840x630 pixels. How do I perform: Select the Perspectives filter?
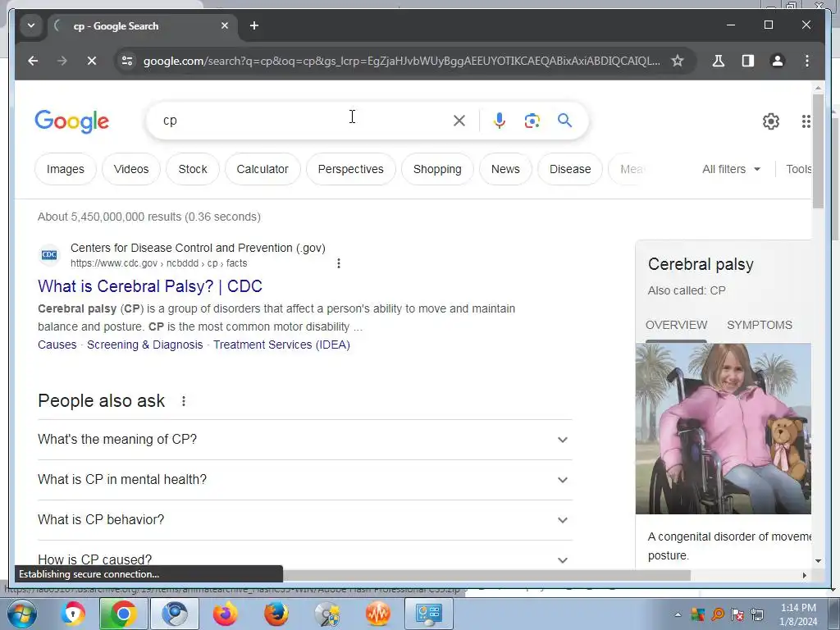351,169
